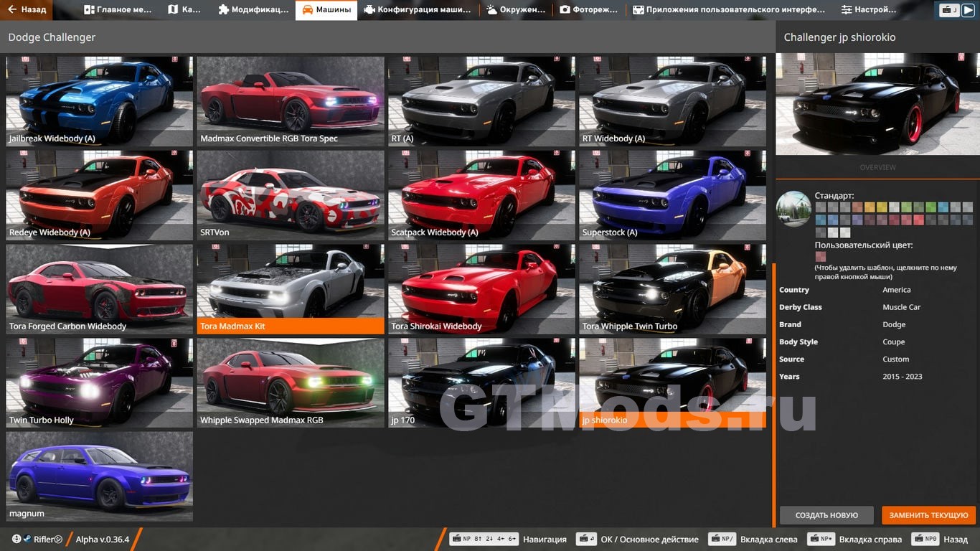This screenshot has height=551, width=980.
Task: Click the Dodge Challenger heading
Action: (x=52, y=37)
